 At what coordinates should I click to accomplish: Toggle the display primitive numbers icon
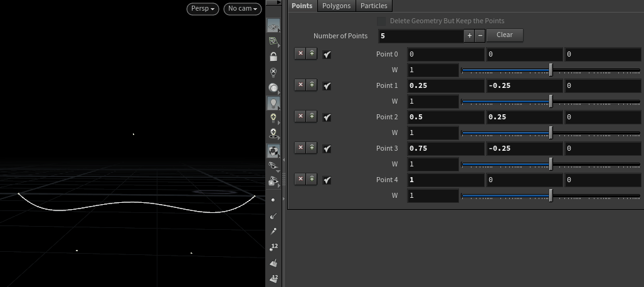click(273, 278)
